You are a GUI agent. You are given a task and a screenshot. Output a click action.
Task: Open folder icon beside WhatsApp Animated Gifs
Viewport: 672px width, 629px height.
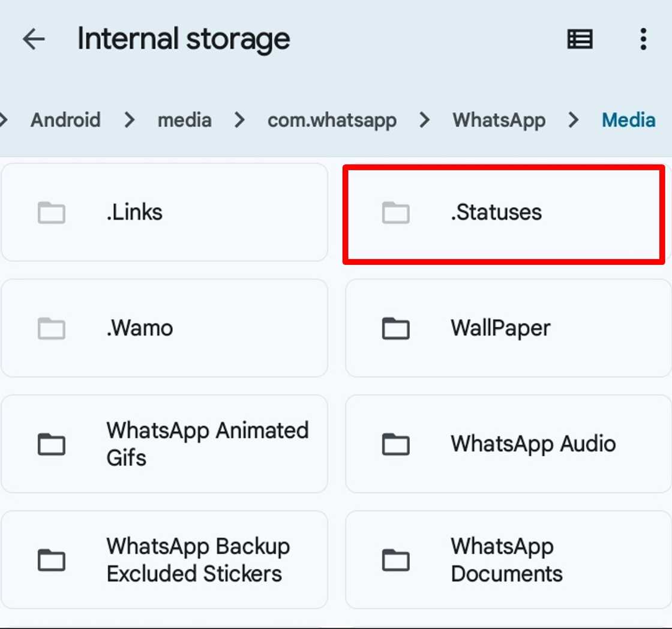pyautogui.click(x=52, y=444)
